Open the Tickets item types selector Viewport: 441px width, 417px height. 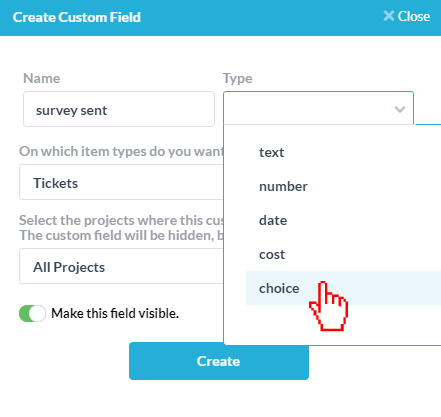[x=121, y=182]
